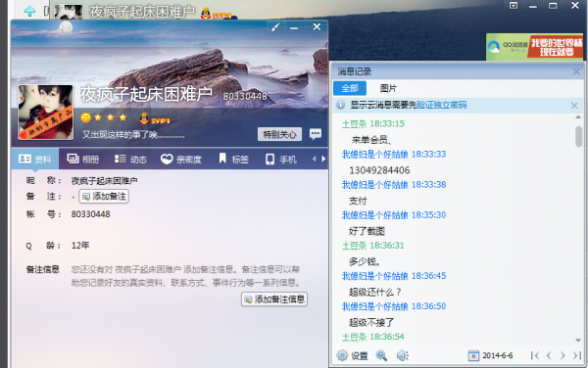Open the 标签 tags tab
Viewport: 588px width, 368px height.
(233, 160)
